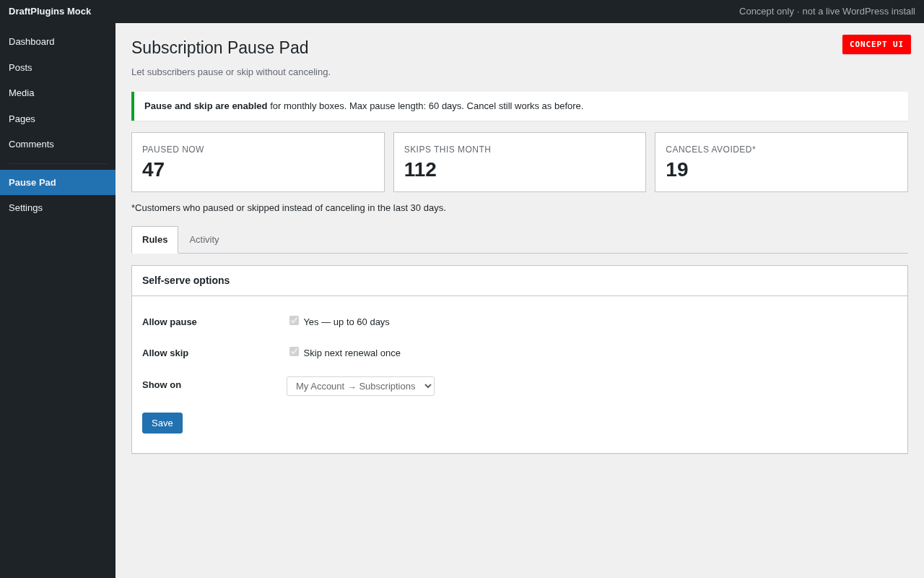
Task: Switch to the Rules tab
Action: [x=154, y=240]
